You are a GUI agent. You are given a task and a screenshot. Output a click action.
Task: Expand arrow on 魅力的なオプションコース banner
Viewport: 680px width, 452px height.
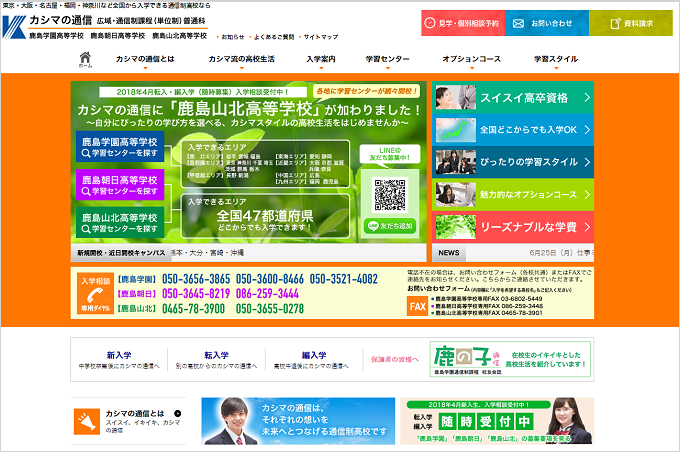point(587,195)
